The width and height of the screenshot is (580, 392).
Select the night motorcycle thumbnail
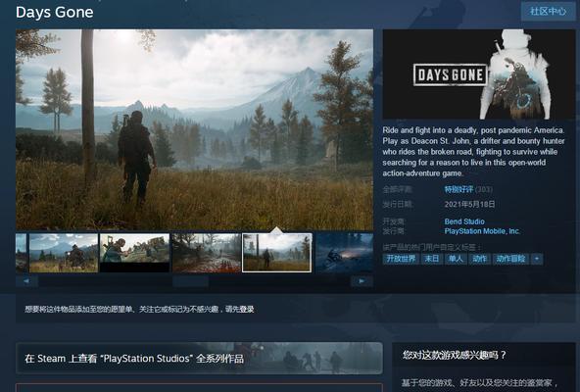[344, 253]
